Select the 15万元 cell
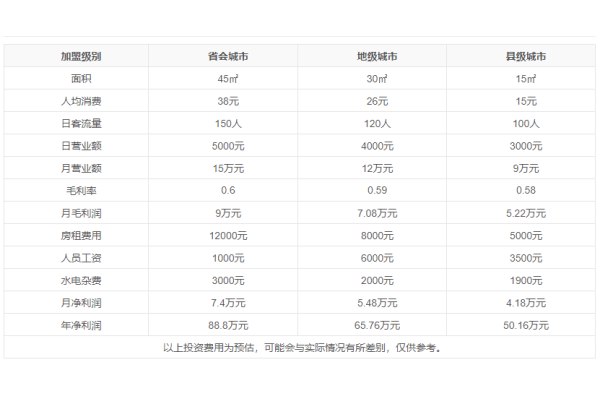 tap(223, 168)
